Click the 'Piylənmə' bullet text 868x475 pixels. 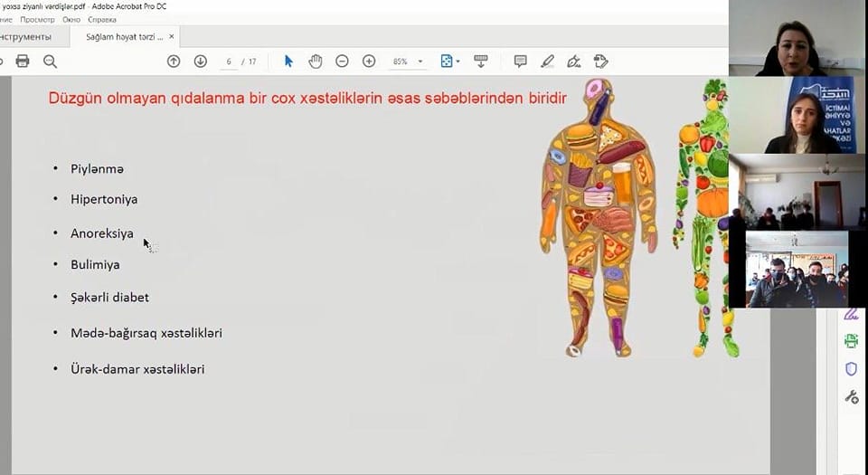[97, 169]
